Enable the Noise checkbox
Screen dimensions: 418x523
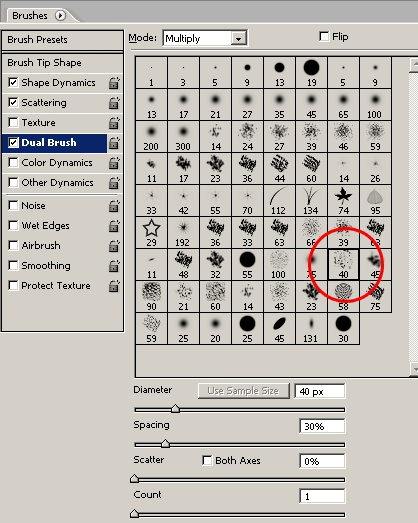pos(13,205)
